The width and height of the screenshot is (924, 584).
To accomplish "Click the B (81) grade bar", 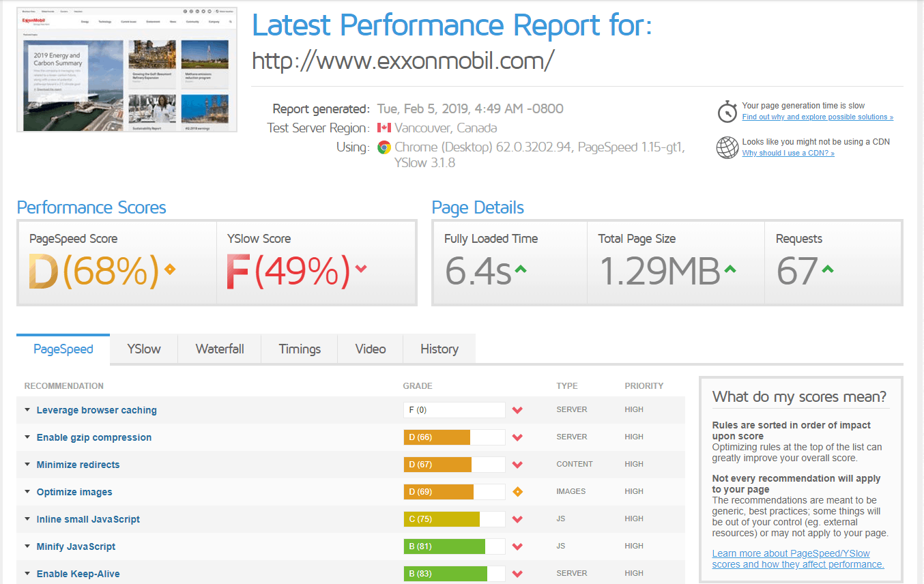I will pyautogui.click(x=454, y=546).
